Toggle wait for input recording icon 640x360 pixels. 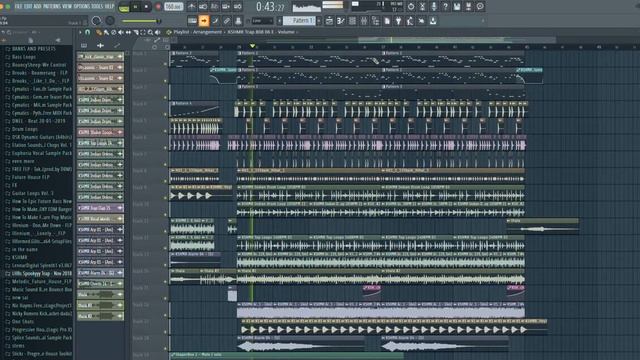point(203,7)
